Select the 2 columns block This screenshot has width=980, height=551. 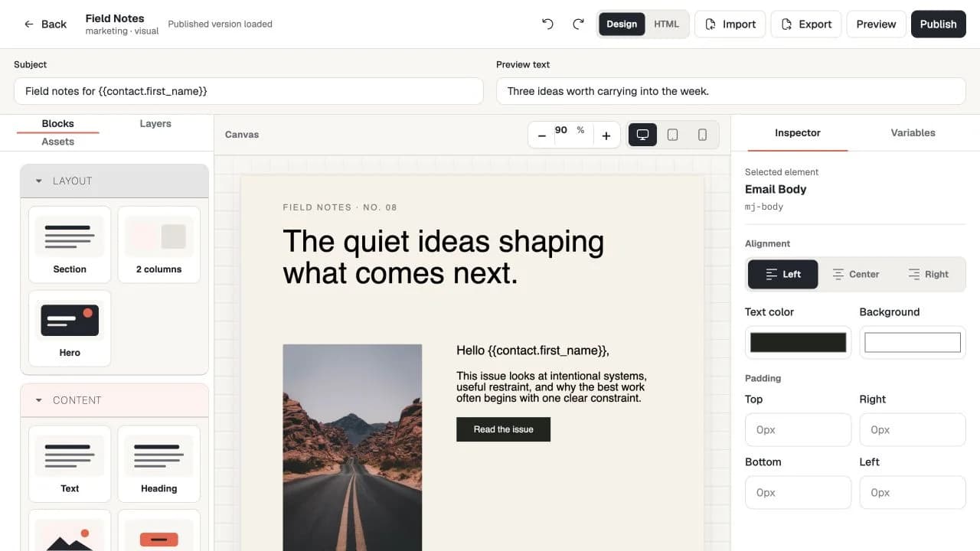[x=158, y=245]
